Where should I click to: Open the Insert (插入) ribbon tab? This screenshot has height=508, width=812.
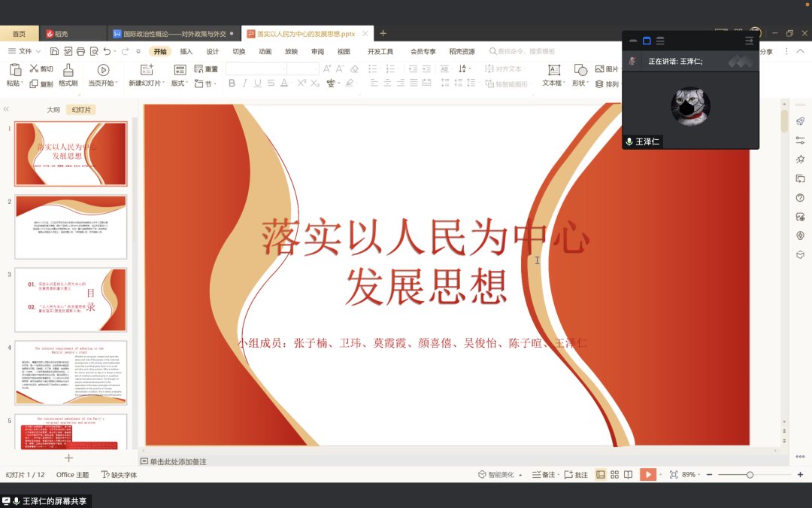pos(186,52)
